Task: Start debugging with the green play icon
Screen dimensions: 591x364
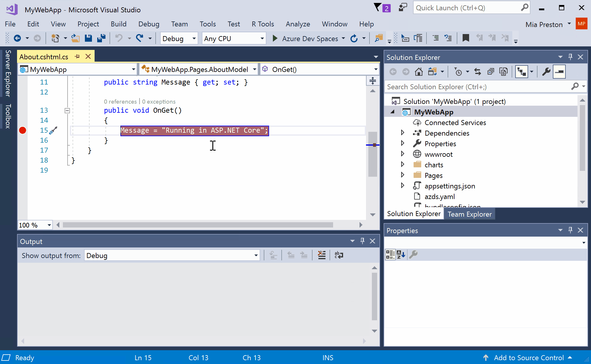Action: (x=275, y=38)
